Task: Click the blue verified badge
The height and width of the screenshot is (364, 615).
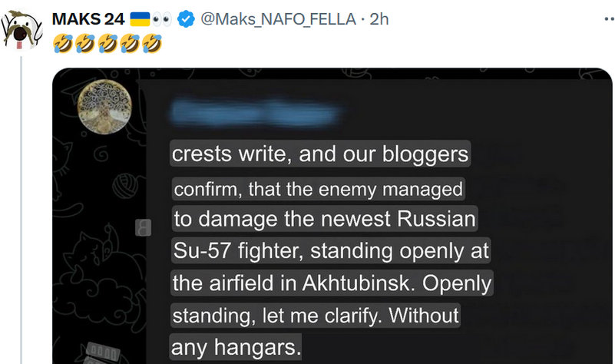Action: pos(186,20)
